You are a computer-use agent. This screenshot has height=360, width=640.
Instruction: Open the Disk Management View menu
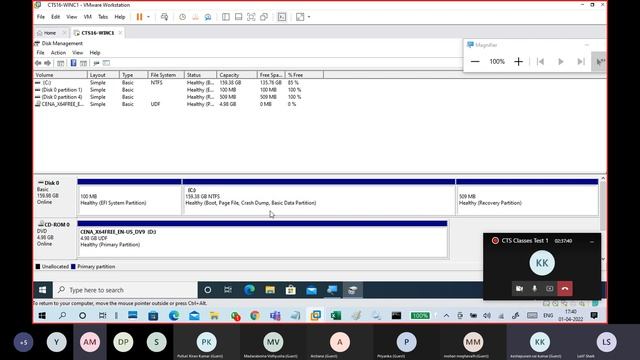pyautogui.click(x=77, y=53)
